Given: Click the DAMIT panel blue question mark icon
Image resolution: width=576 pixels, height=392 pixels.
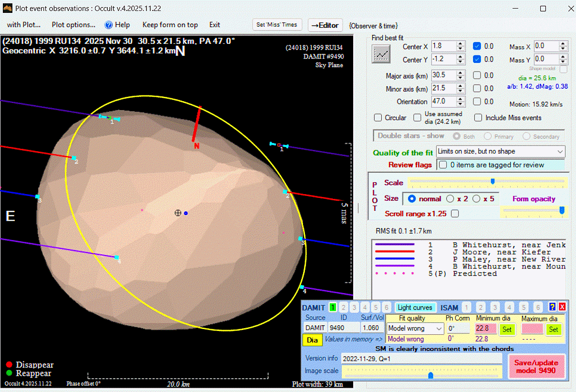Looking at the screenshot, I should coord(552,308).
